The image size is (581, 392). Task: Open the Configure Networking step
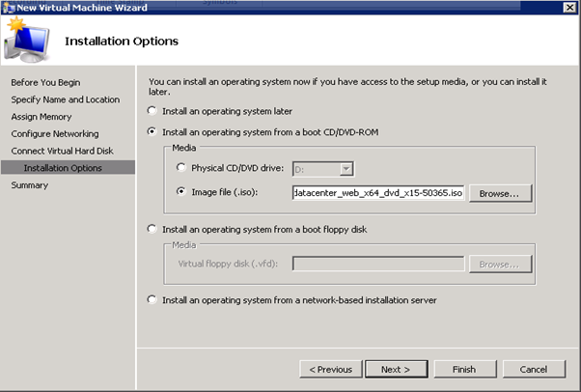[x=55, y=134]
